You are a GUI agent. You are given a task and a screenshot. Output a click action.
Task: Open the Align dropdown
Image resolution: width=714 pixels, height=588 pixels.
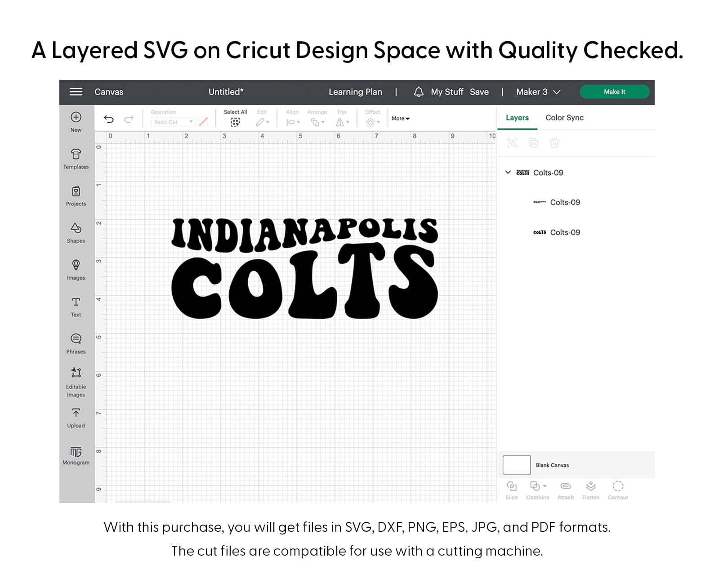pyautogui.click(x=293, y=122)
